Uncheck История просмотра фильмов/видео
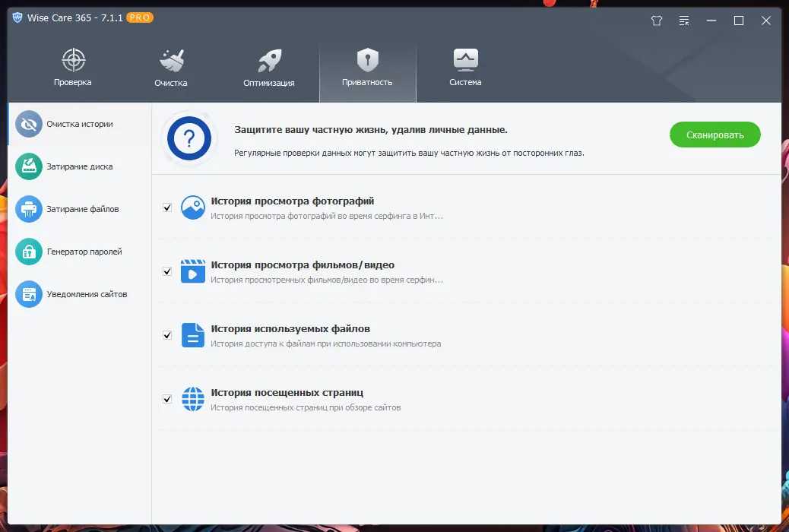The height and width of the screenshot is (532, 789). tap(166, 270)
